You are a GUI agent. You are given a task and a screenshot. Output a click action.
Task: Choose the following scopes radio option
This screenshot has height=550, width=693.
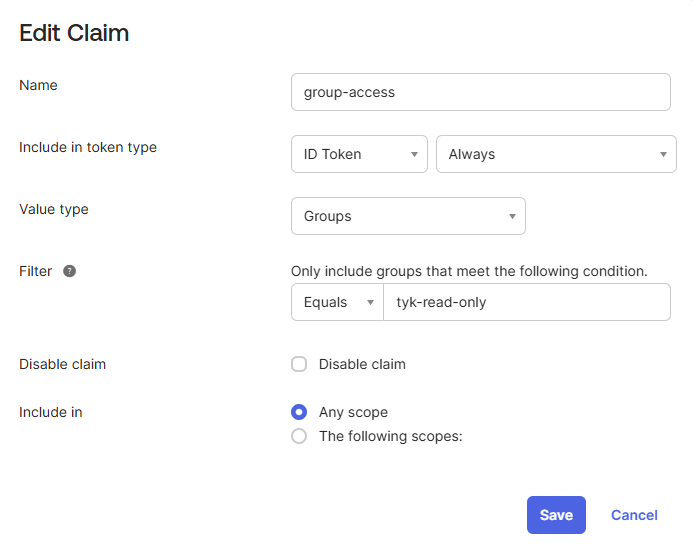(299, 436)
